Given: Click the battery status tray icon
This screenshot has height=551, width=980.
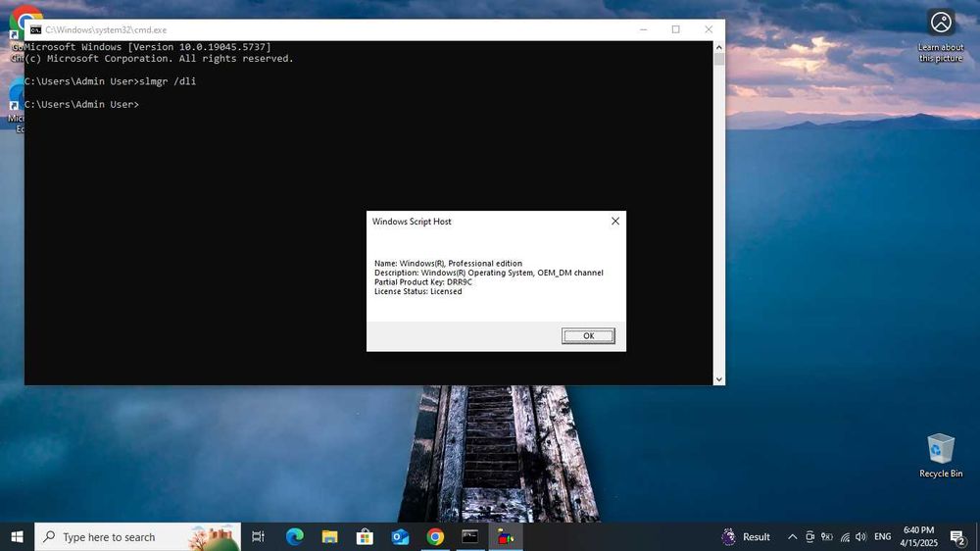Looking at the screenshot, I should coord(827,536).
